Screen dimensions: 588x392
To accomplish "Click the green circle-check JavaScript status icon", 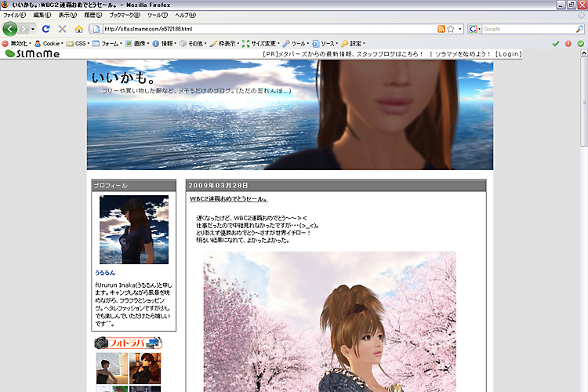I will [580, 44].
